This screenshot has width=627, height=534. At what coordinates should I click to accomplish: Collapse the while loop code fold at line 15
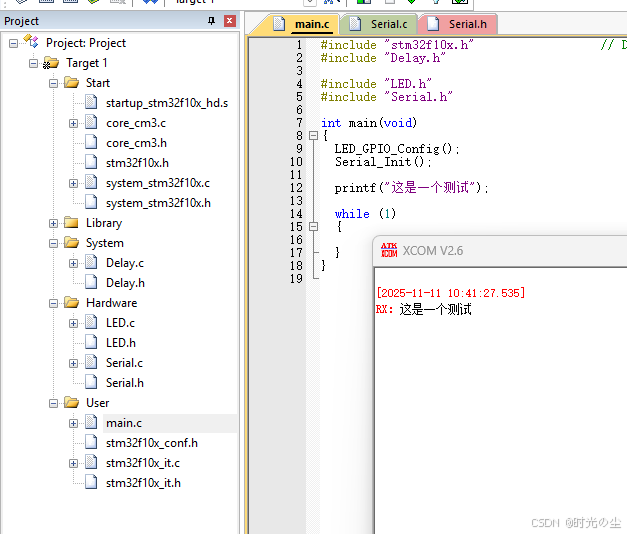click(314, 227)
